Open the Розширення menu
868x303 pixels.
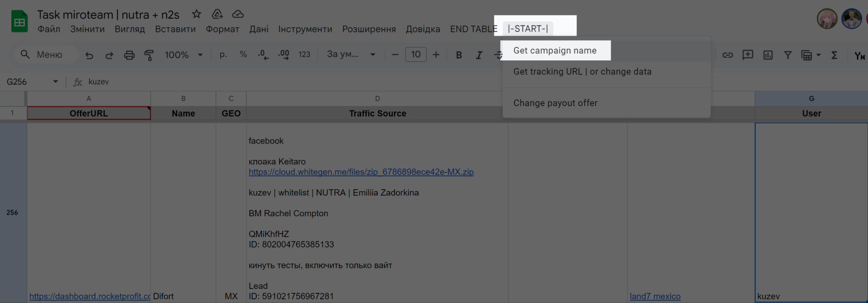click(369, 29)
